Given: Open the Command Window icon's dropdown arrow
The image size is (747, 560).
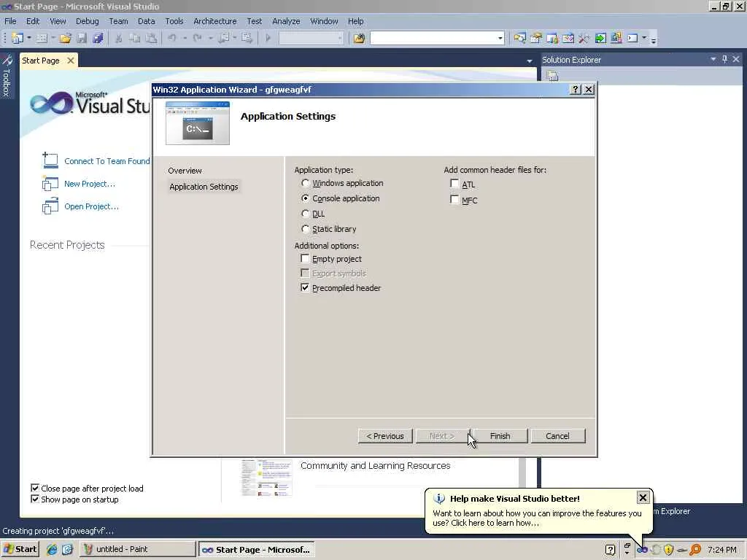Looking at the screenshot, I should (x=644, y=38).
